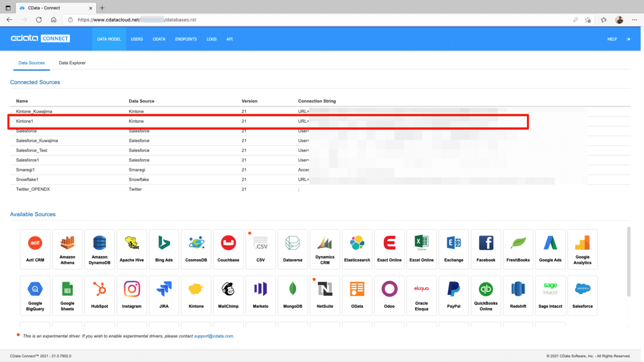
Task: Open the Salesforce_Kuwajima connection
Action: (x=37, y=141)
